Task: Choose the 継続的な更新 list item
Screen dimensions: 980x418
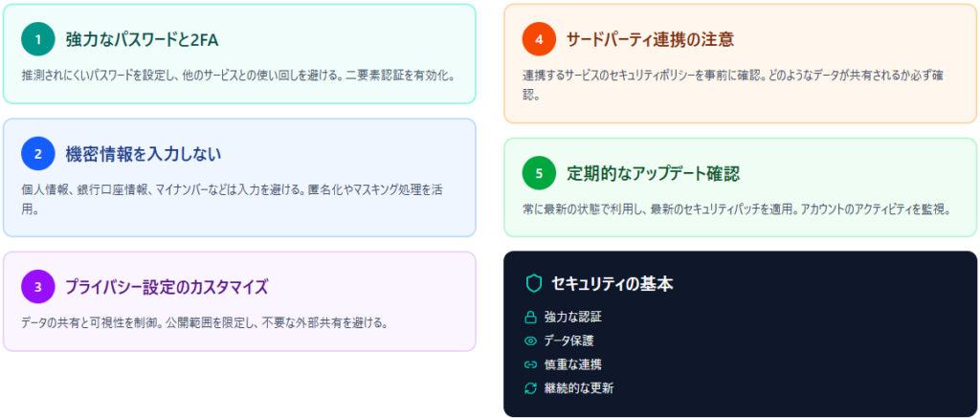Action: coord(578,388)
